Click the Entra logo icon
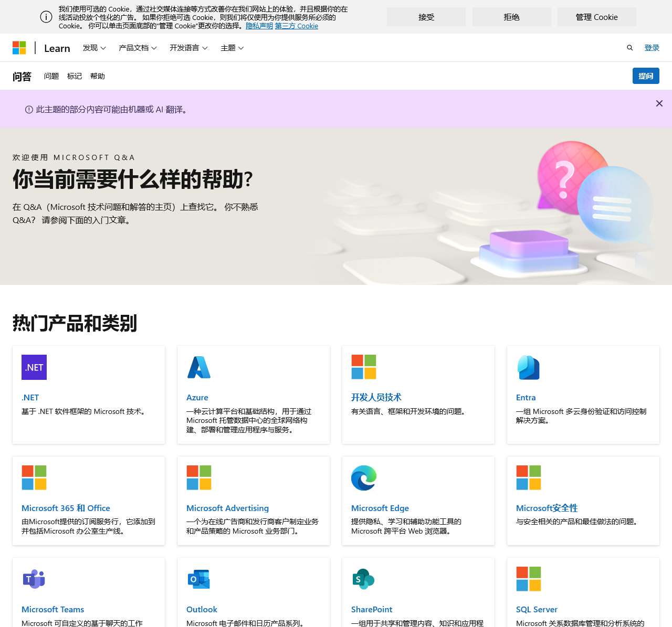The width and height of the screenshot is (672, 627). 529,367
